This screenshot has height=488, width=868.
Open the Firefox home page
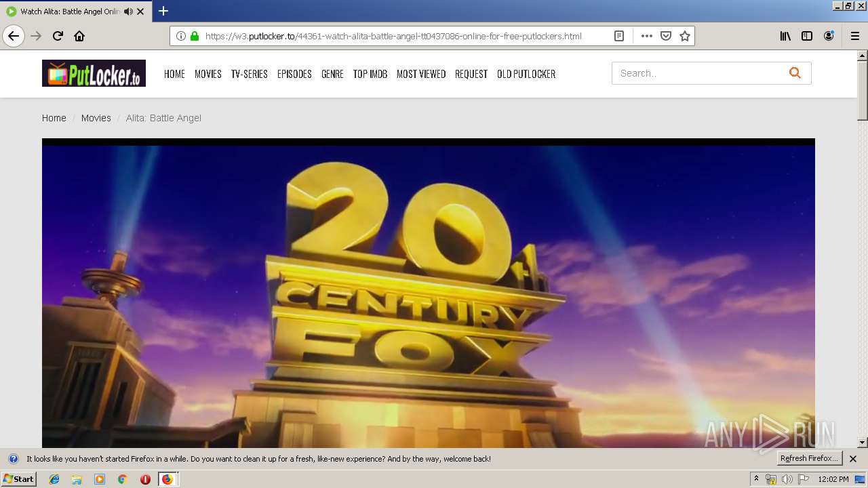coord(79,36)
